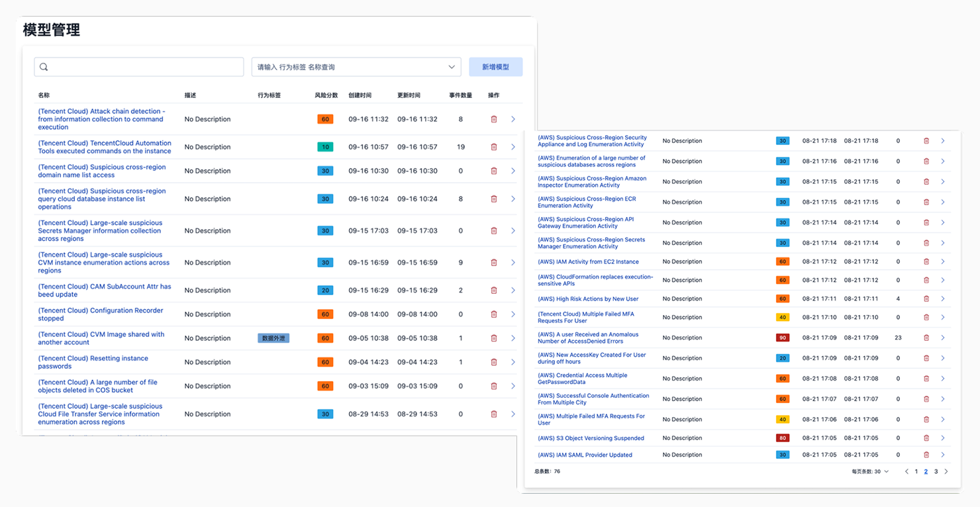This screenshot has height=507, width=980.
Task: Go to next page using the right arrow
Action: click(946, 472)
